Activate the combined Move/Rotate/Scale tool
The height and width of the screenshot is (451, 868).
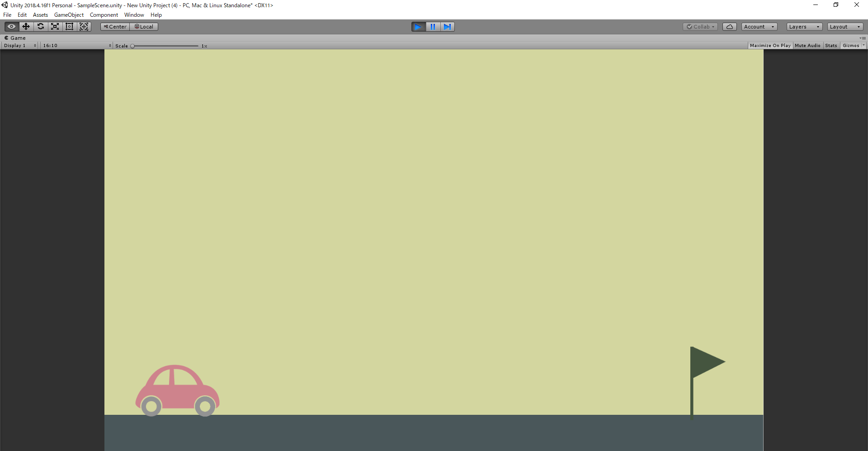pyautogui.click(x=84, y=27)
